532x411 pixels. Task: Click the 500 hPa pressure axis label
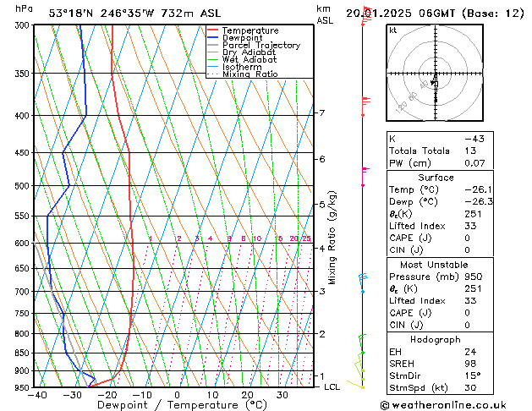coord(21,186)
